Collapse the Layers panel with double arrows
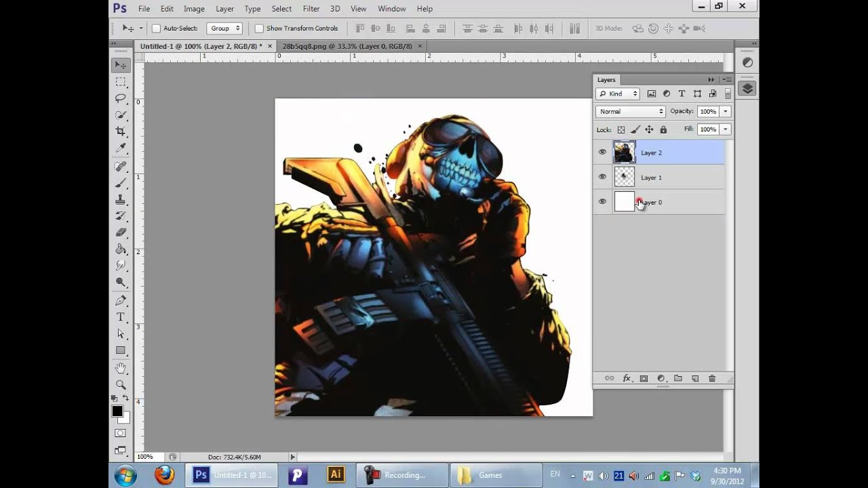Viewport: 868px width, 488px height. coord(711,80)
